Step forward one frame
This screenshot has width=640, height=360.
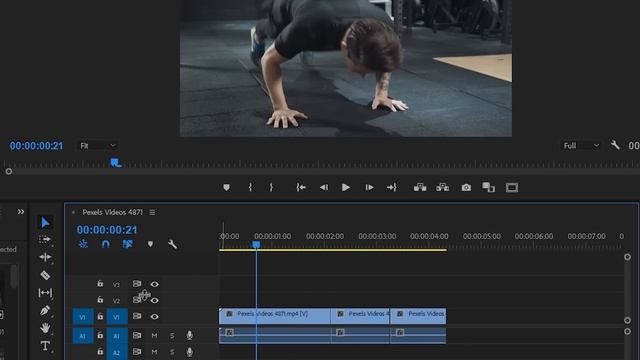pyautogui.click(x=369, y=187)
